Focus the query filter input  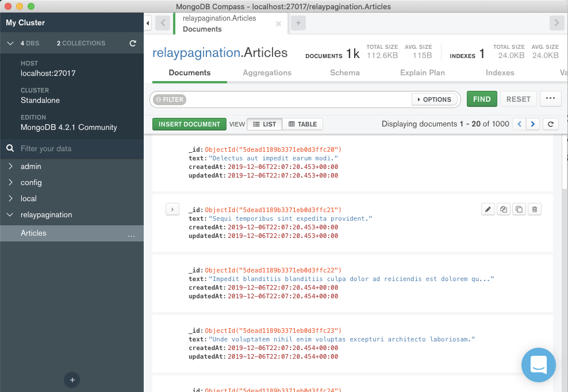299,99
